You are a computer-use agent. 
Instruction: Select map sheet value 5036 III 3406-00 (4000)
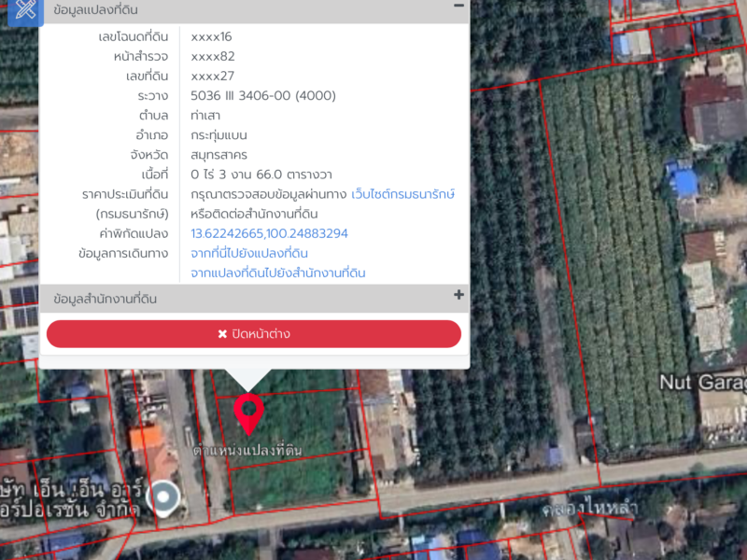click(263, 96)
